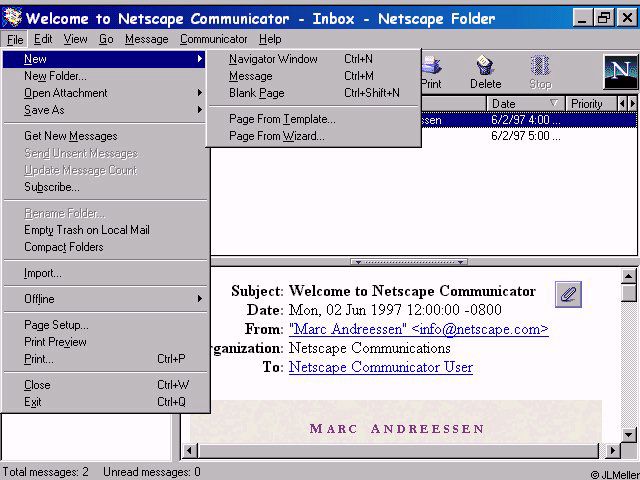Choose Page From Wizard...
The height and width of the screenshot is (480, 640).
(313, 136)
